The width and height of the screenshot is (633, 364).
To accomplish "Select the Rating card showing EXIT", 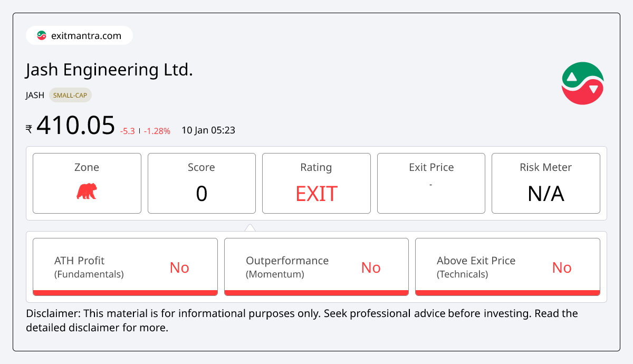I will tap(316, 183).
